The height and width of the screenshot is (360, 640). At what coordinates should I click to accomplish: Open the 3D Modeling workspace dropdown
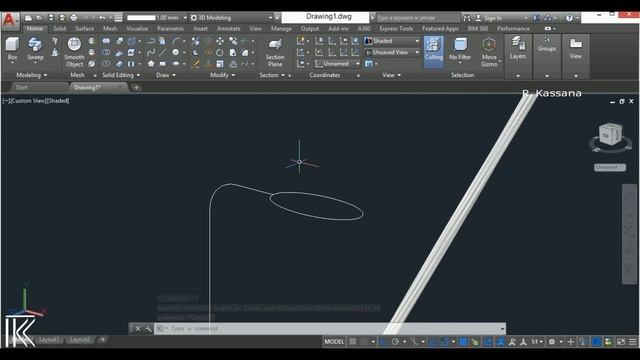[x=231, y=18]
